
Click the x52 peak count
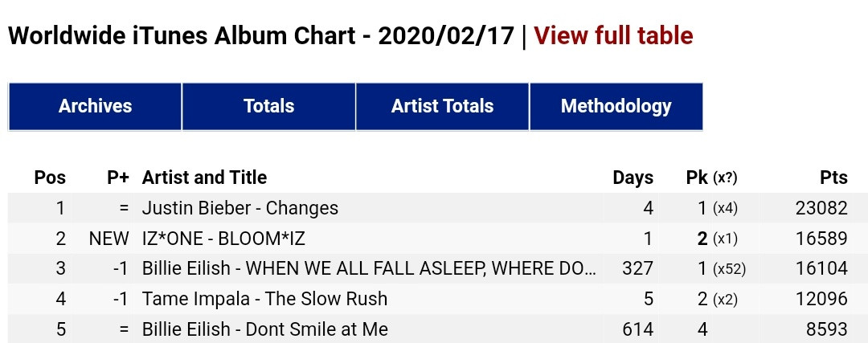(x=729, y=270)
